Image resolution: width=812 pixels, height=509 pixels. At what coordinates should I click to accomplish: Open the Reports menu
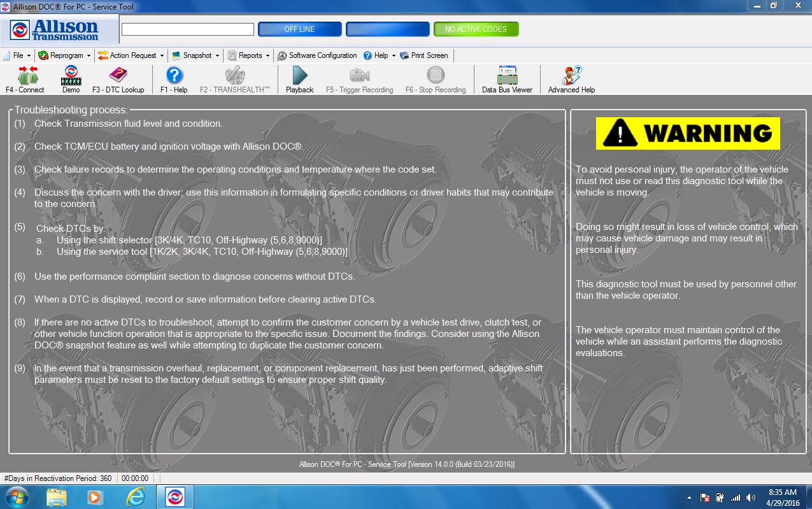pos(249,55)
